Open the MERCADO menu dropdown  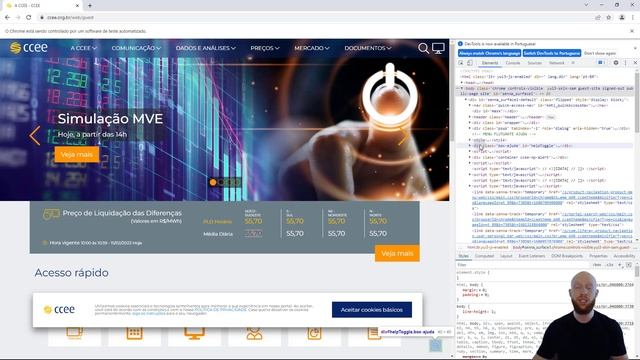(312, 48)
